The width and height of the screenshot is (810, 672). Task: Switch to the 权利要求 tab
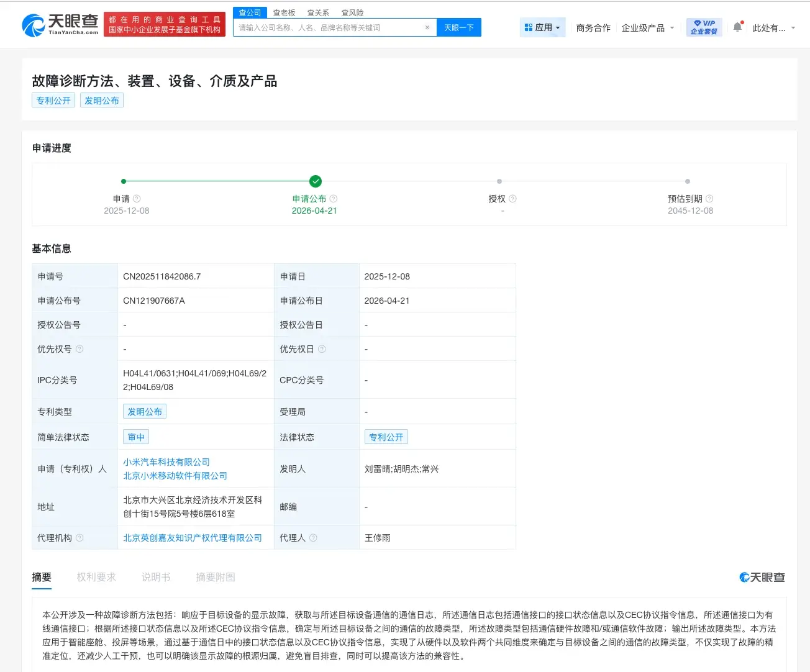(96, 577)
